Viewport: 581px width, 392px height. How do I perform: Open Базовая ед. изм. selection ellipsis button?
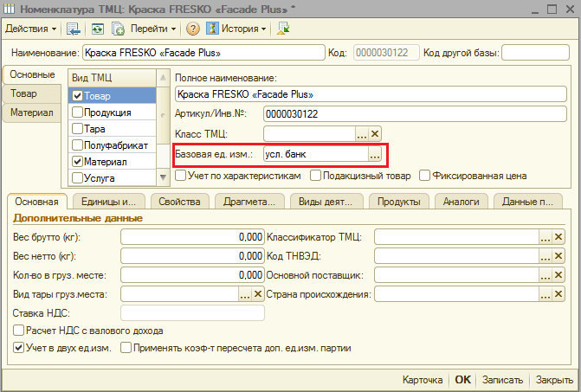click(374, 155)
